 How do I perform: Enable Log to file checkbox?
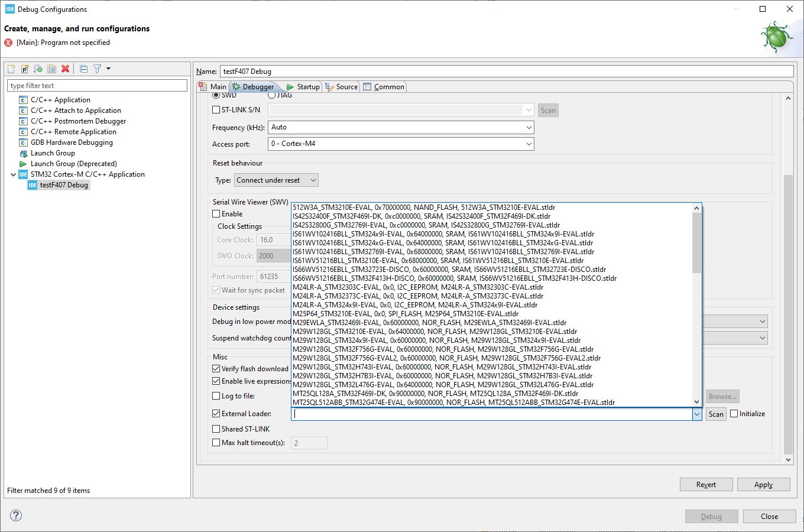216,396
